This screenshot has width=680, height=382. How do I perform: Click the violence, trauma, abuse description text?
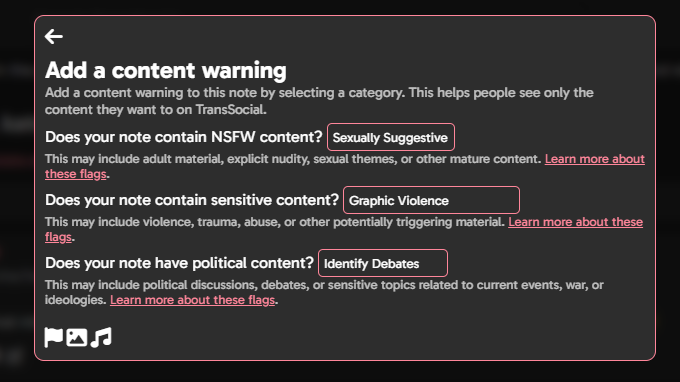[275, 222]
